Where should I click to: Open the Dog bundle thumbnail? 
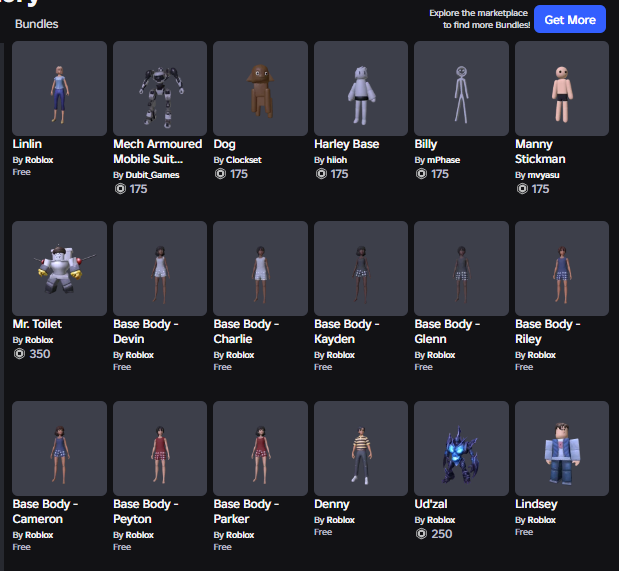tap(261, 88)
